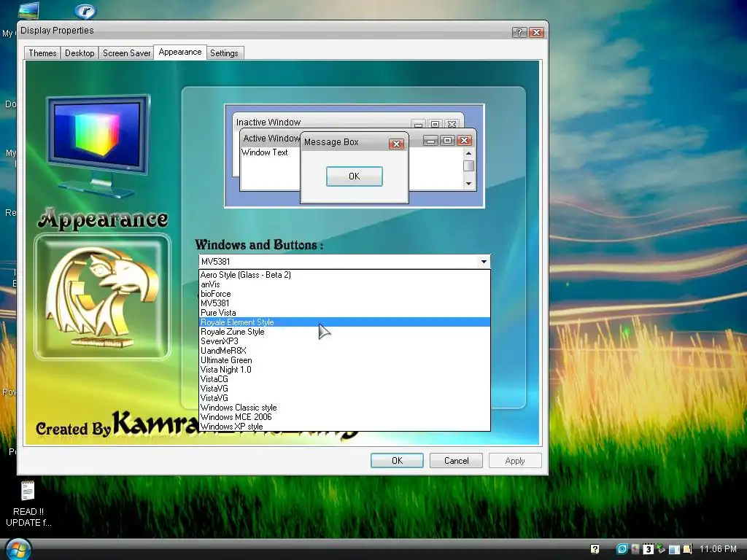Choose MV5381 in the dropdown list
Image resolution: width=747 pixels, height=560 pixels.
(x=344, y=303)
